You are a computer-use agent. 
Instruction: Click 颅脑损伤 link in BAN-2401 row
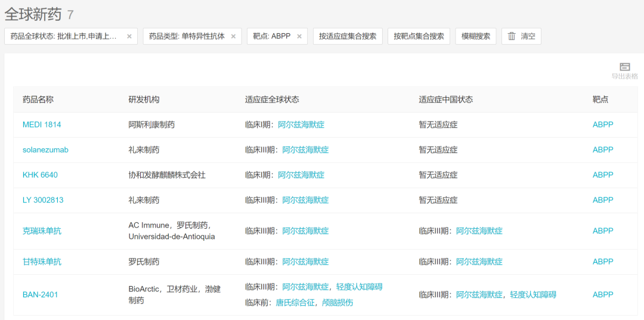tap(337, 303)
